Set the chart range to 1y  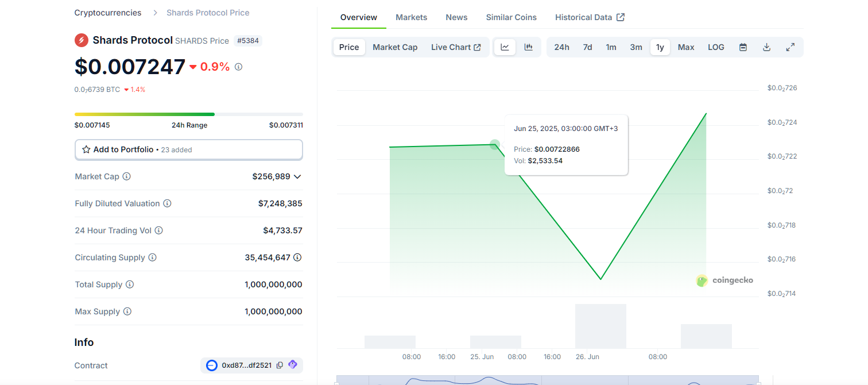pos(660,47)
